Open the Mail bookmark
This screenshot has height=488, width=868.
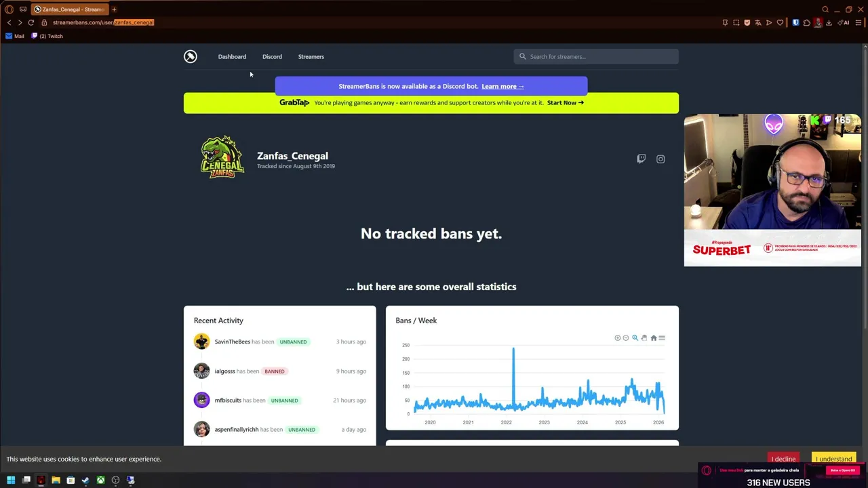15,36
